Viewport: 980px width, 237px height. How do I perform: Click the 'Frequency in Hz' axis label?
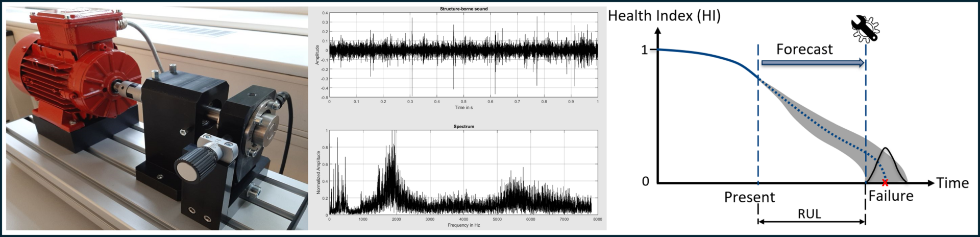tap(463, 225)
